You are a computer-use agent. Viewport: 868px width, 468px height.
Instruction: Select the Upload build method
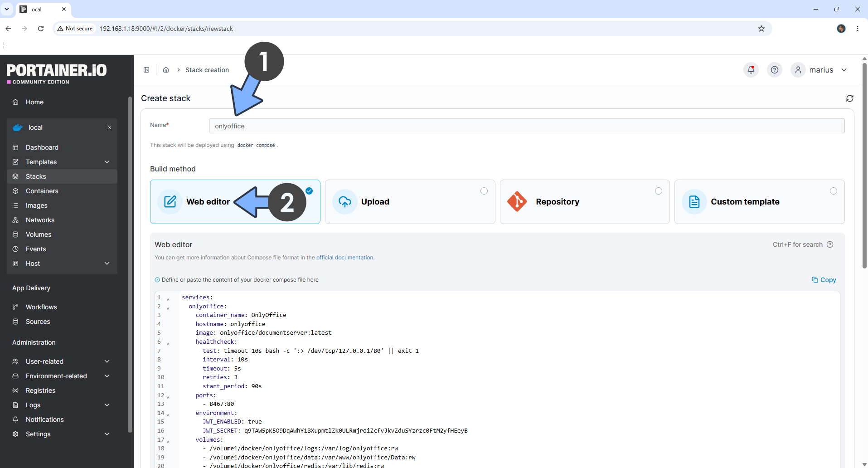click(x=410, y=202)
